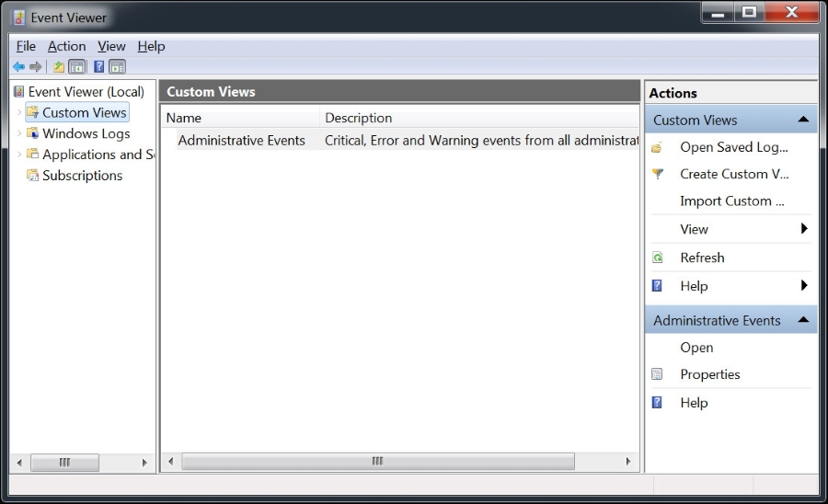Image resolution: width=828 pixels, height=504 pixels.
Task: Close the Event Viewer window
Action: 791,13
